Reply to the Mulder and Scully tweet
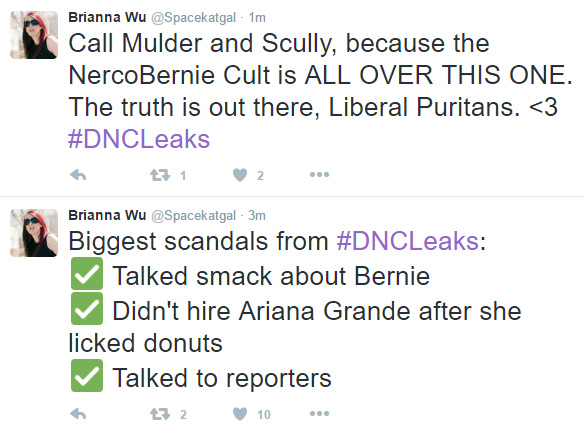 pyautogui.click(x=78, y=175)
